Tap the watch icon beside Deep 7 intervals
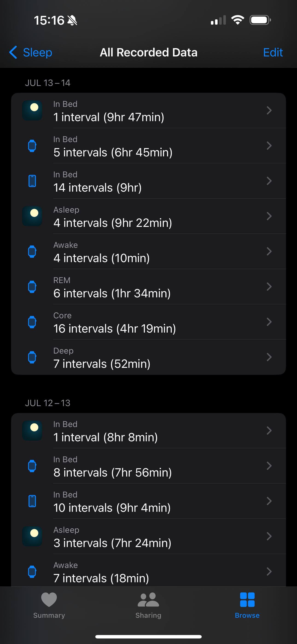The image size is (297, 644). (x=32, y=357)
